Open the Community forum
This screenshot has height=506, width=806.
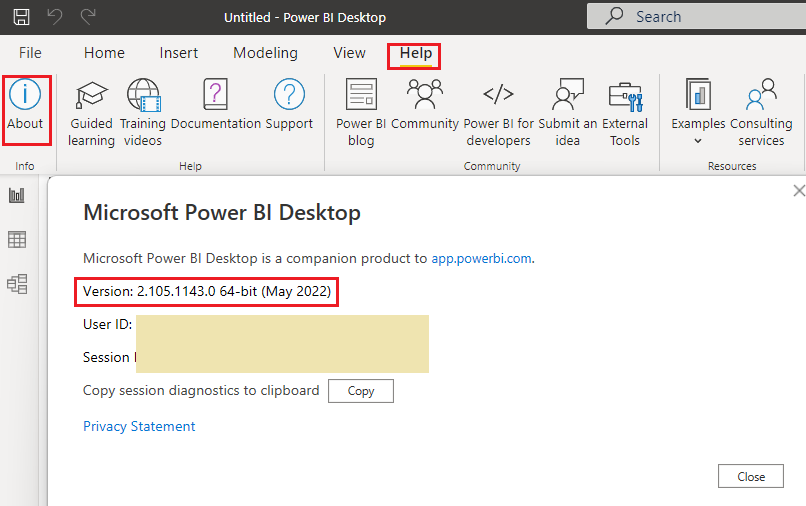pos(425,104)
